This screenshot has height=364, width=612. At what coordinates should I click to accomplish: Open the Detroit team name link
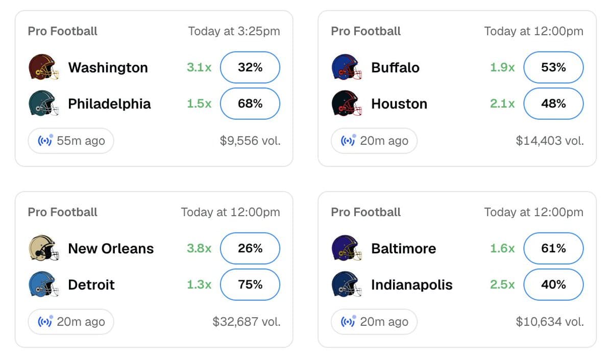(91, 285)
